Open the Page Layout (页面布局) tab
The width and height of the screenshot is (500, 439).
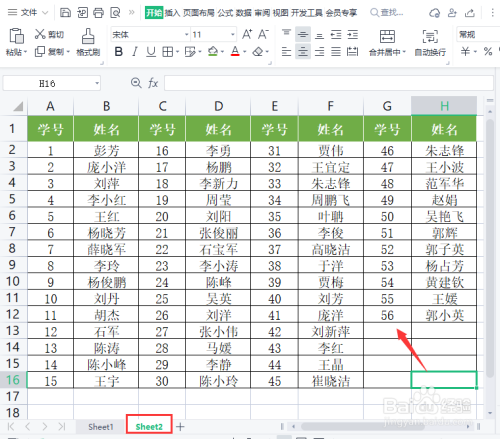(199, 13)
